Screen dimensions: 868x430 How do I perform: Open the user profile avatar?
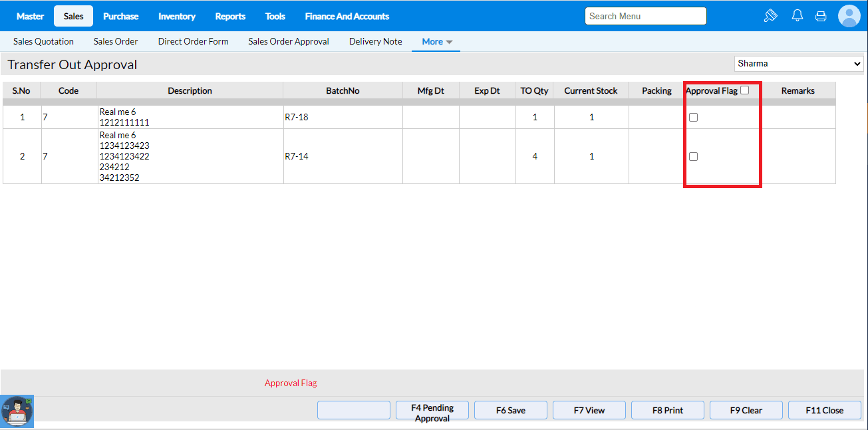click(849, 16)
